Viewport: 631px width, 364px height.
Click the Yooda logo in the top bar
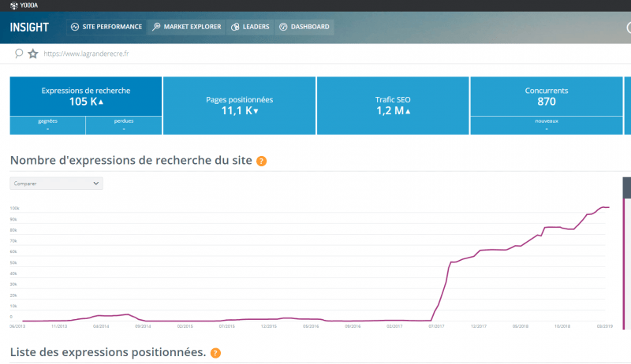click(26, 8)
